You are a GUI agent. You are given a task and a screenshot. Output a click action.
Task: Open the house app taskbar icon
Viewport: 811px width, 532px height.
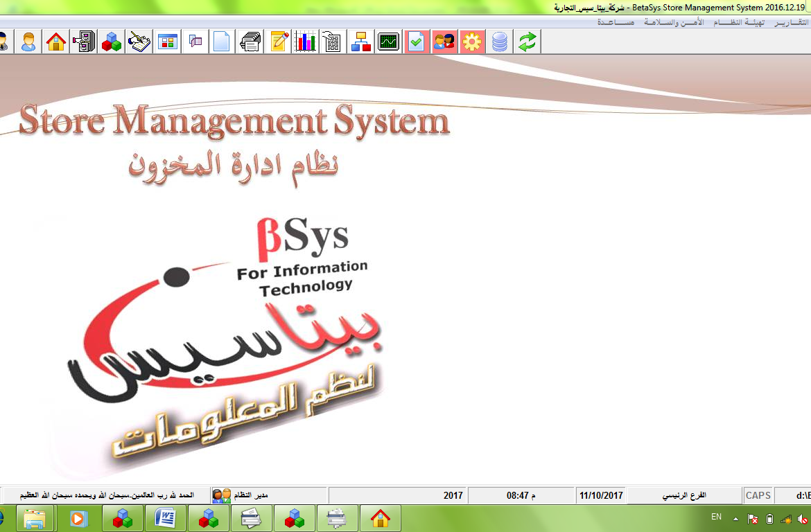tap(380, 518)
